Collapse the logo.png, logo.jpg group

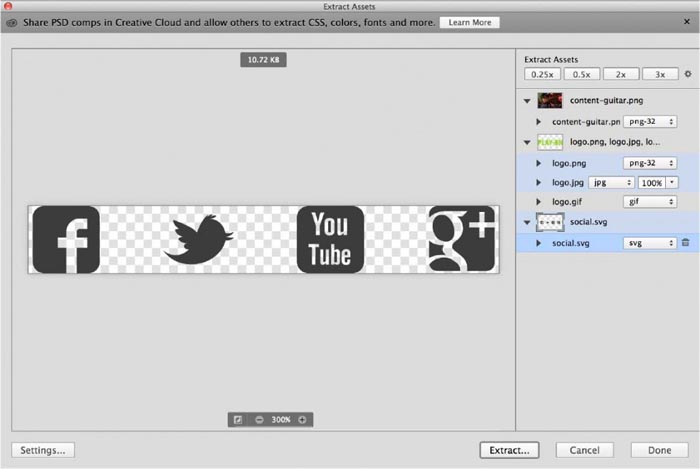point(527,142)
